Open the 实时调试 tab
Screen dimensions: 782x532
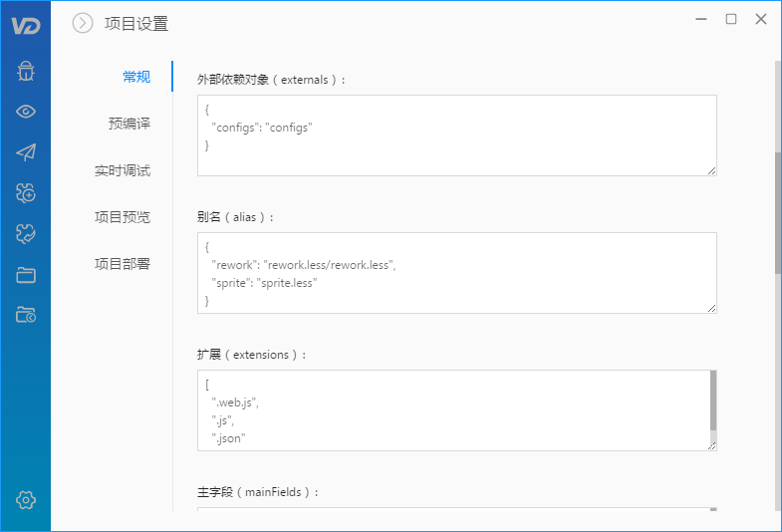coord(123,170)
